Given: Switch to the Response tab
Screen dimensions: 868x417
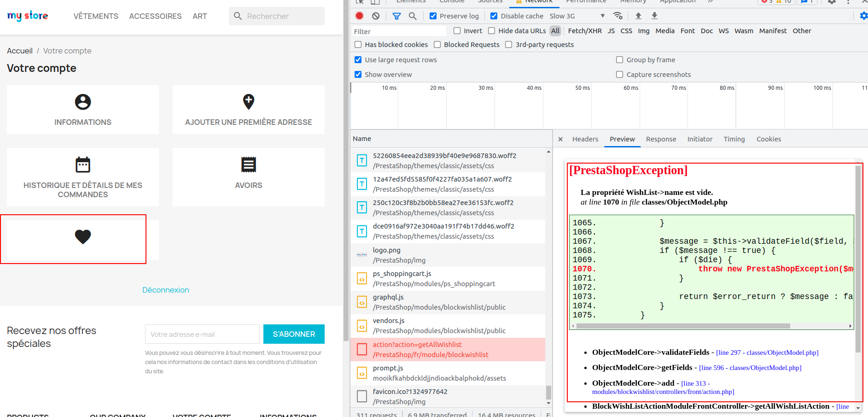Looking at the screenshot, I should point(661,139).
